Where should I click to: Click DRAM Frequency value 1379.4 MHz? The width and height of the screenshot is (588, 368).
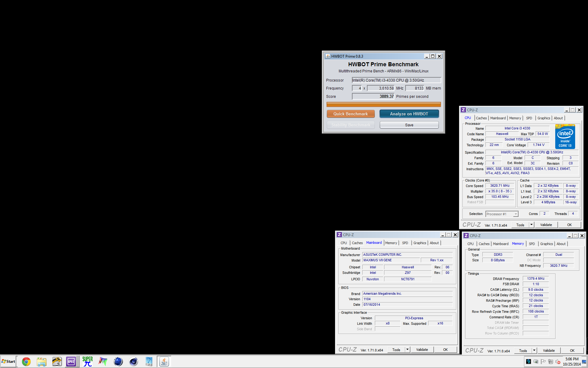(x=536, y=279)
